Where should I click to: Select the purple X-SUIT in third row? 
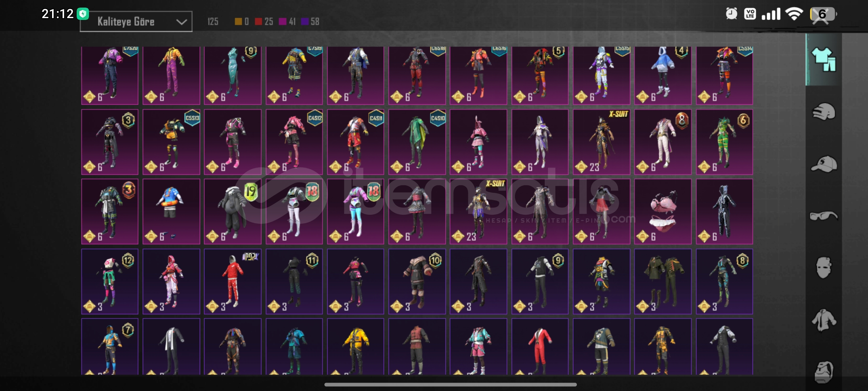(478, 211)
